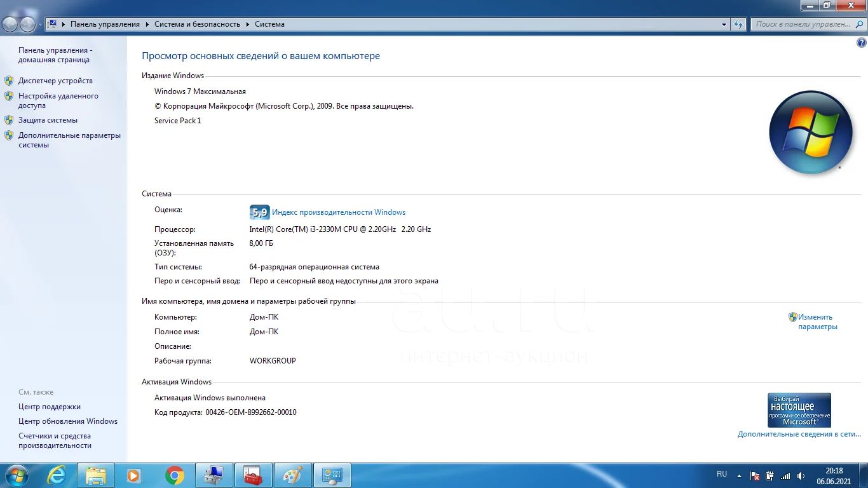Image resolution: width=868 pixels, height=488 pixels.
Task: Open Настройка удаленного доступа link
Action: [58, 100]
